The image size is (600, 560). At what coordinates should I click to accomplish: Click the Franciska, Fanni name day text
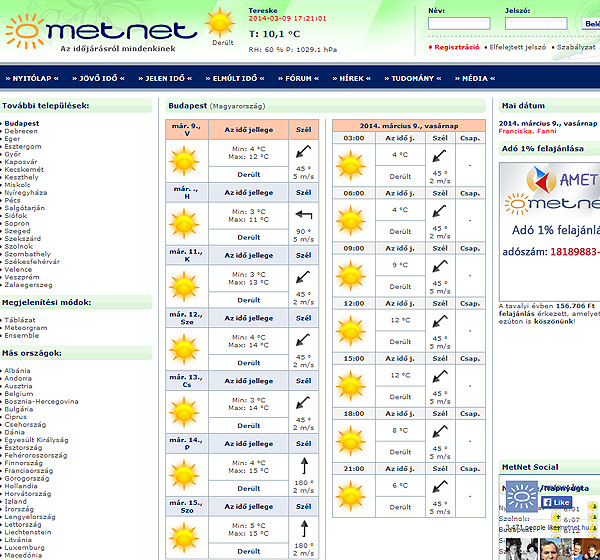click(x=528, y=131)
